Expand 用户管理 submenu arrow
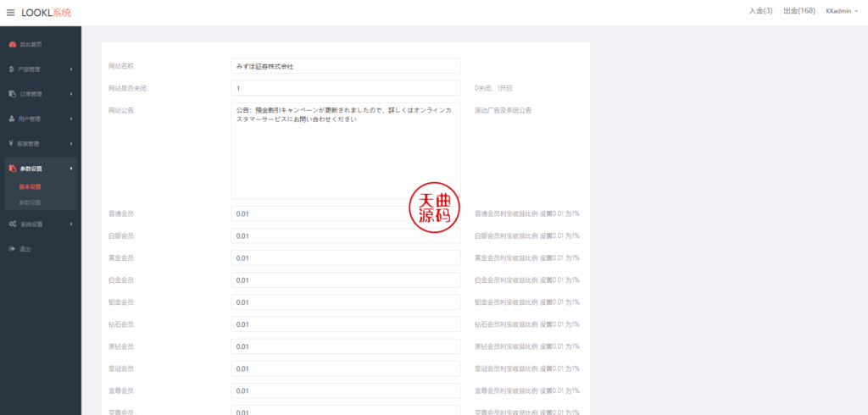 click(x=71, y=119)
